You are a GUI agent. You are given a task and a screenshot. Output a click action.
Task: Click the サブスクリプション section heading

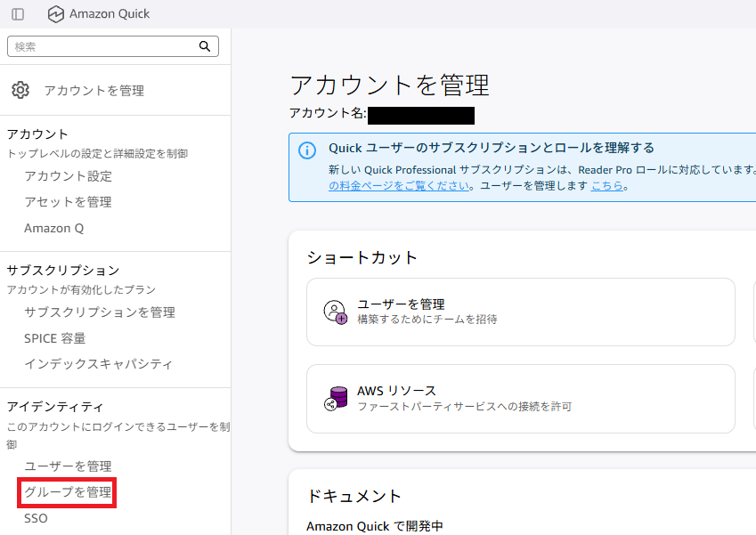(63, 271)
